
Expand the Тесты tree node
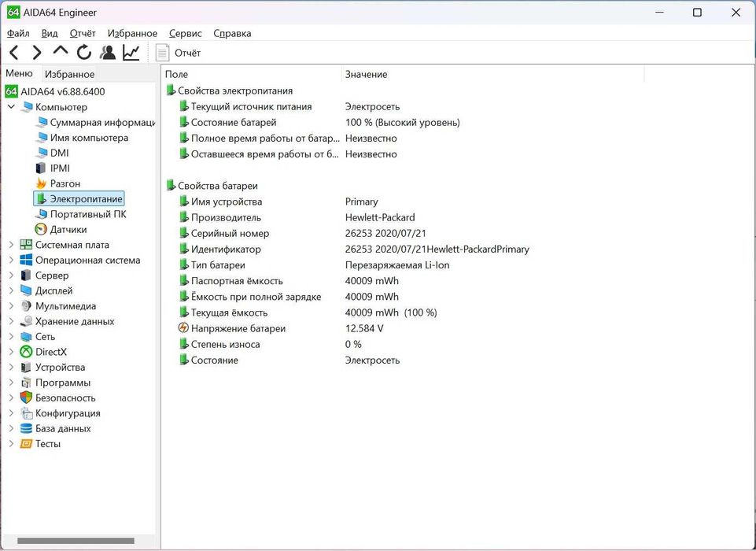(11, 443)
